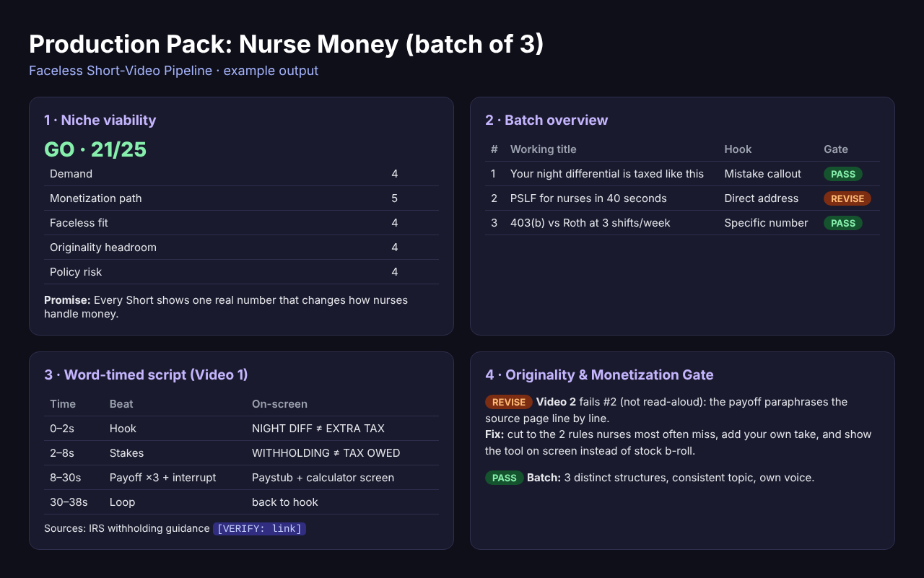The width and height of the screenshot is (924, 578).
Task: Click the '1 · Niche viability' heading
Action: [x=100, y=120]
